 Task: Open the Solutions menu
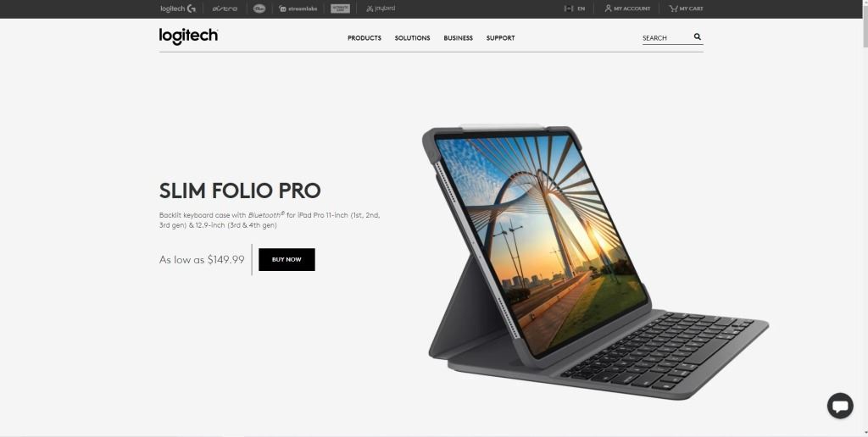click(x=413, y=38)
